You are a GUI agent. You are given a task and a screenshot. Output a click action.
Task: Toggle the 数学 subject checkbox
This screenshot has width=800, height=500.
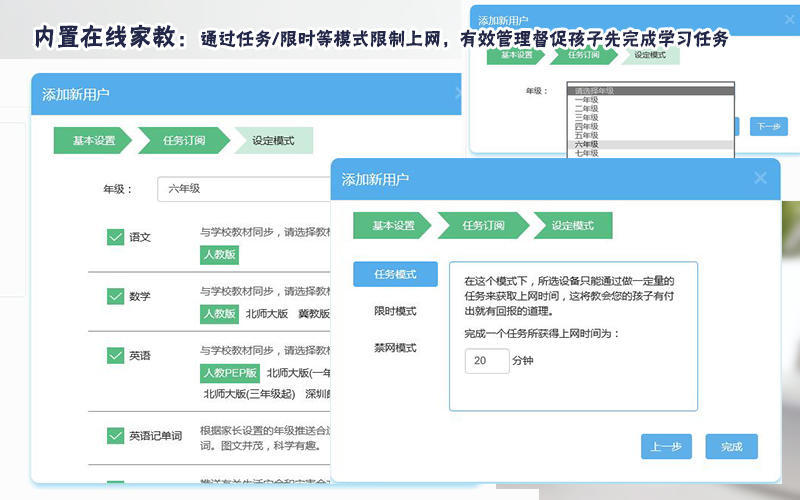coord(115,296)
